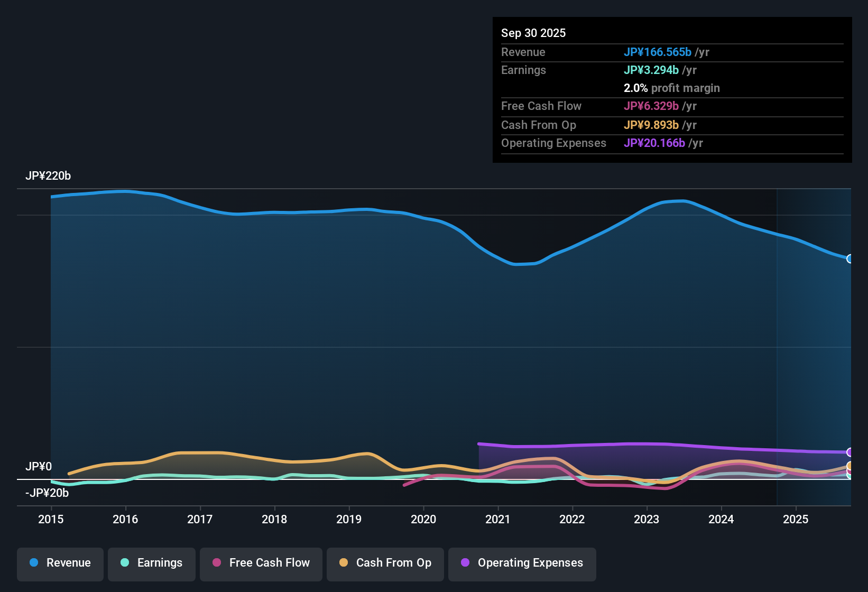Click the JP¥220b axis gridline label

click(49, 176)
